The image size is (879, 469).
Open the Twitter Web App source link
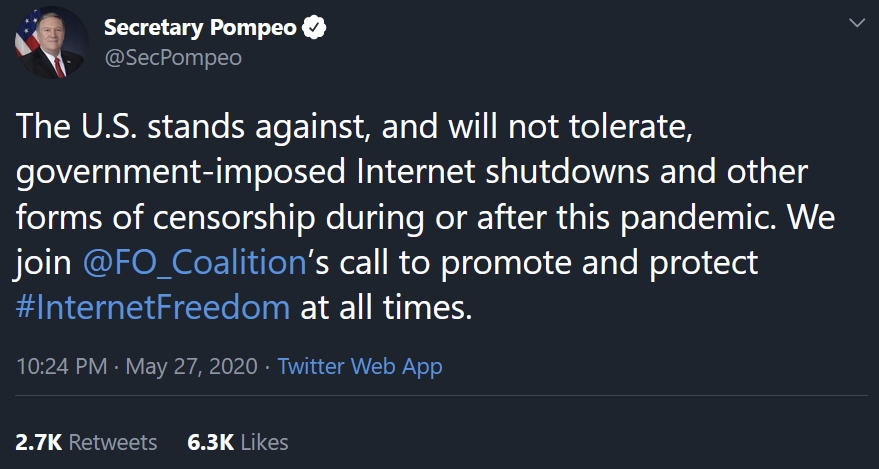pyautogui.click(x=360, y=366)
